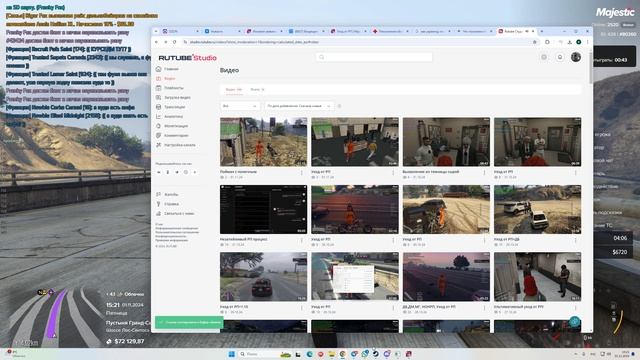Open thumbnail of orange-suit man on dirt path

tap(263, 142)
